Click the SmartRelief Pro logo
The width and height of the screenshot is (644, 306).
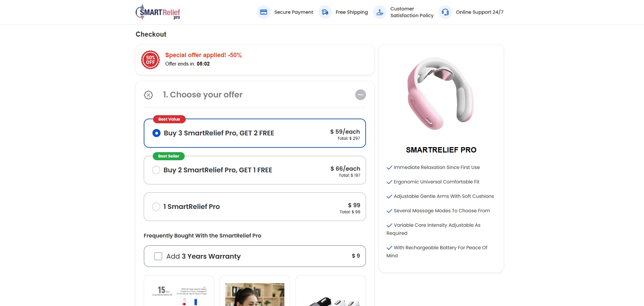[x=158, y=12]
